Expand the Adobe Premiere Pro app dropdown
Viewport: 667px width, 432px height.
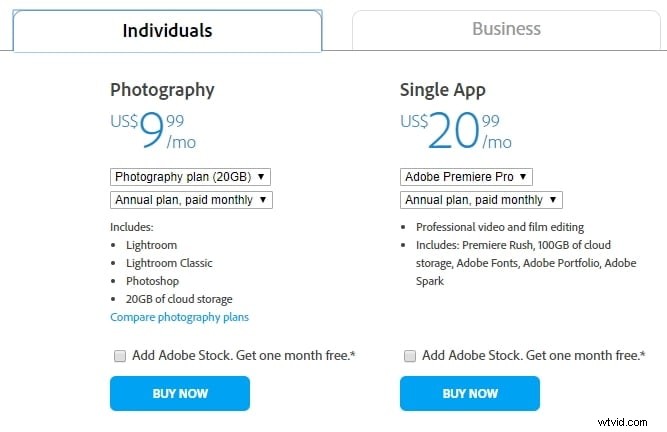(466, 177)
